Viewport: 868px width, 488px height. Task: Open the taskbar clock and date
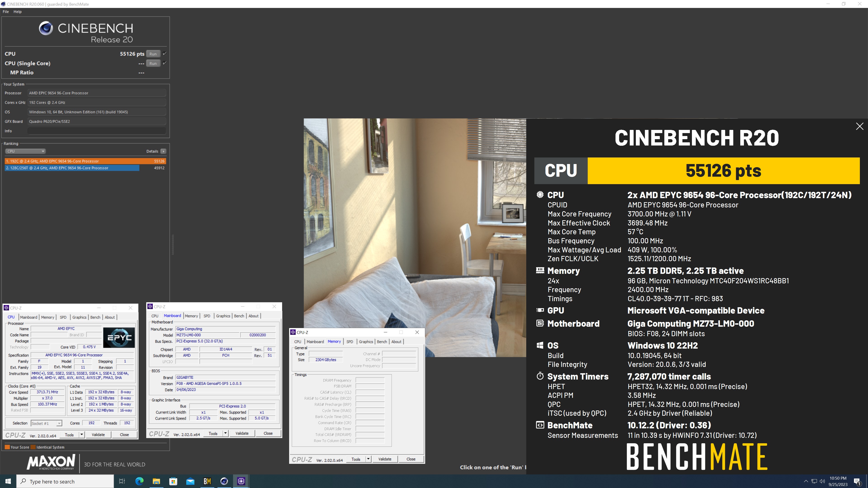point(838,481)
